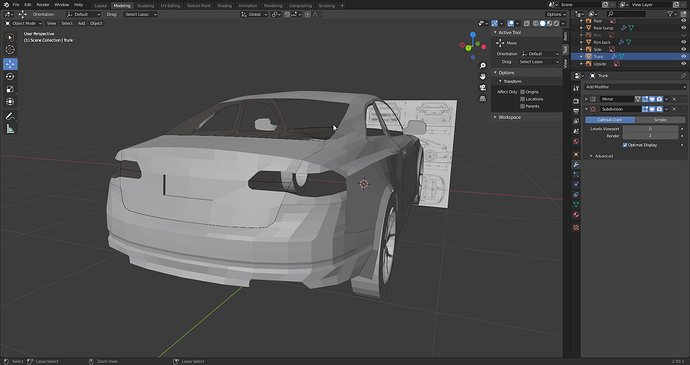The height and width of the screenshot is (365, 690).
Task: Click the Blender logo menu icon
Action: coord(6,5)
